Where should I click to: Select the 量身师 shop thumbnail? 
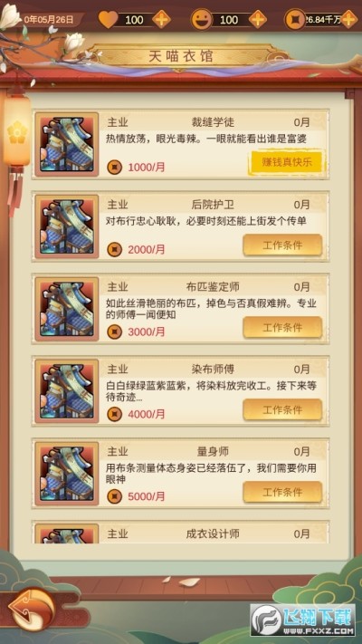point(66,474)
